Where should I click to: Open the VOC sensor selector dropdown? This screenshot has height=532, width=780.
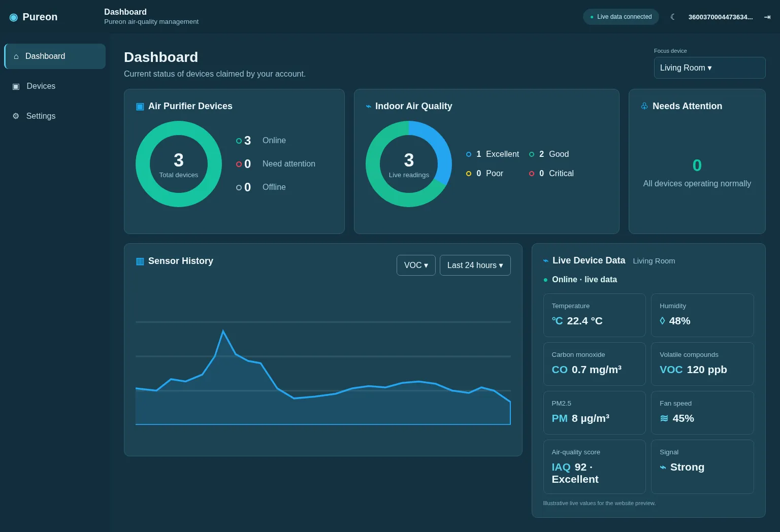pyautogui.click(x=416, y=265)
